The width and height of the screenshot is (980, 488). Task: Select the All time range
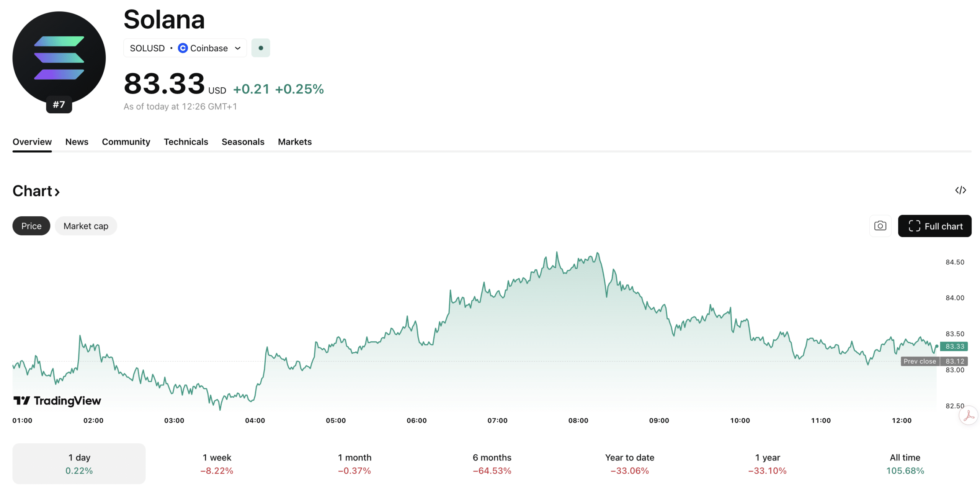coord(905,464)
